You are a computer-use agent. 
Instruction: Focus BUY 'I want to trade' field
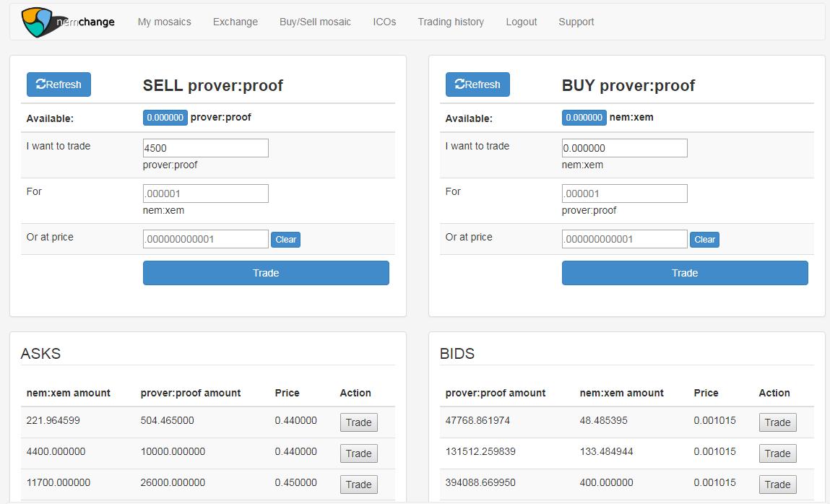coord(625,148)
